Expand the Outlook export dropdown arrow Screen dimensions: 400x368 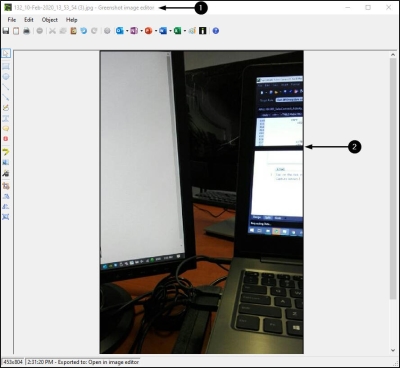[x=127, y=31]
